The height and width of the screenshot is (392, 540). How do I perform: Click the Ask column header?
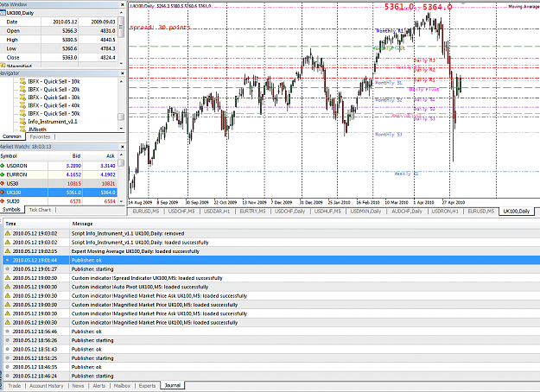100,156
